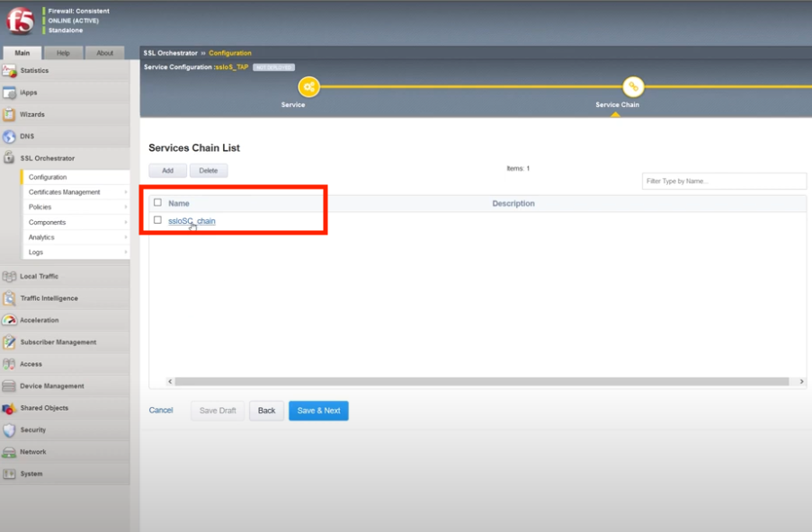Click the Name column header
Screen dimensions: 812x532
(x=179, y=203)
